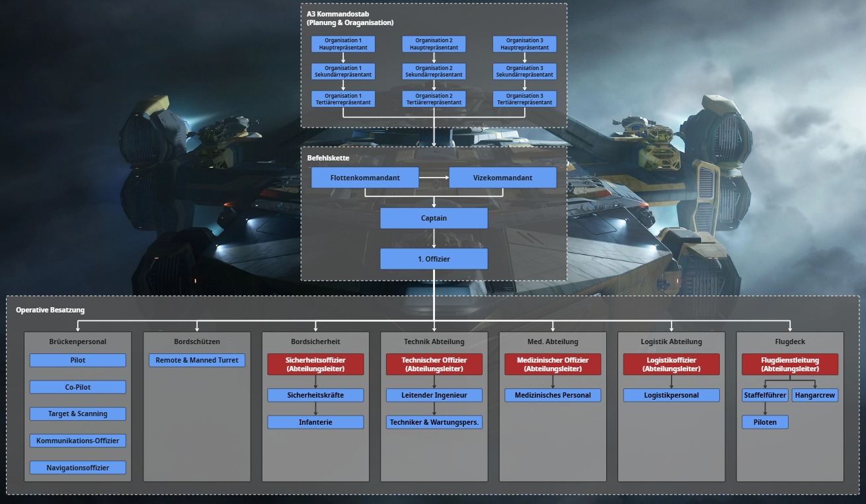Select the Hangarcrew box
Viewport: 866px width, 504px height.
[x=815, y=395]
